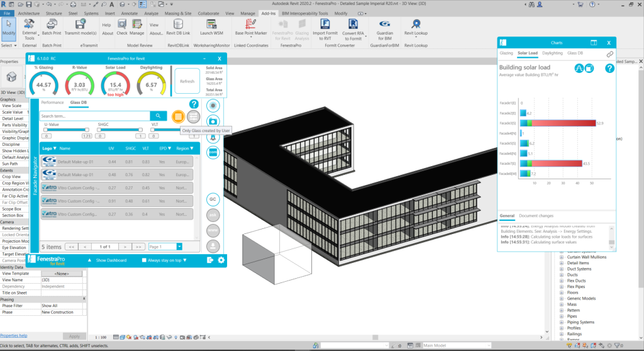Switch to Glazing tab in Charts
644x351 pixels.
506,53
